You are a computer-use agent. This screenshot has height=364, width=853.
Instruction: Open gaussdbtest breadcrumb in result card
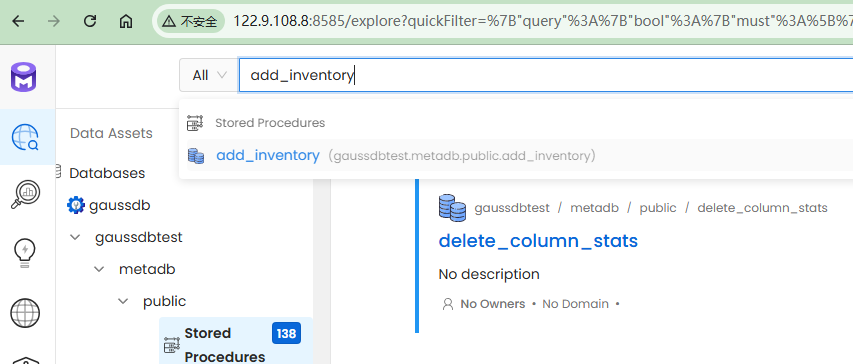512,208
